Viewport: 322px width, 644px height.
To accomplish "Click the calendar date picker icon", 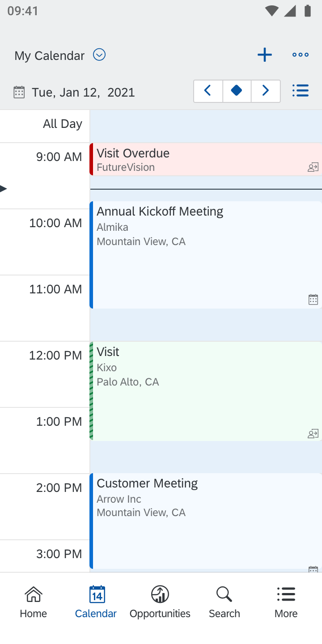I will (19, 92).
